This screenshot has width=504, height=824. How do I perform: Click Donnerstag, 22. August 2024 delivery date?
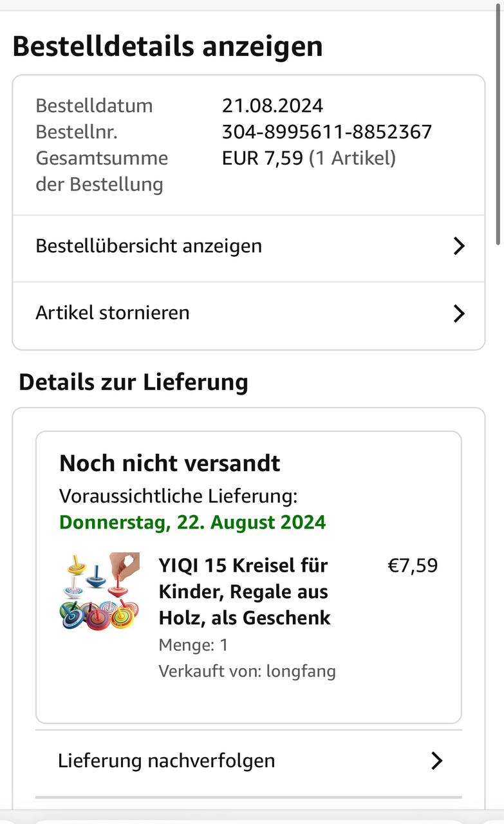(192, 522)
